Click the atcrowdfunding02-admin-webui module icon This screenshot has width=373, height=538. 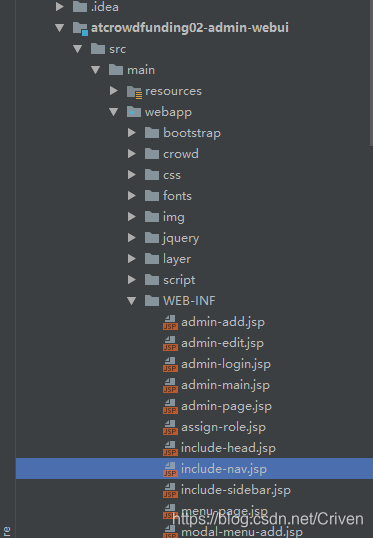point(80,28)
